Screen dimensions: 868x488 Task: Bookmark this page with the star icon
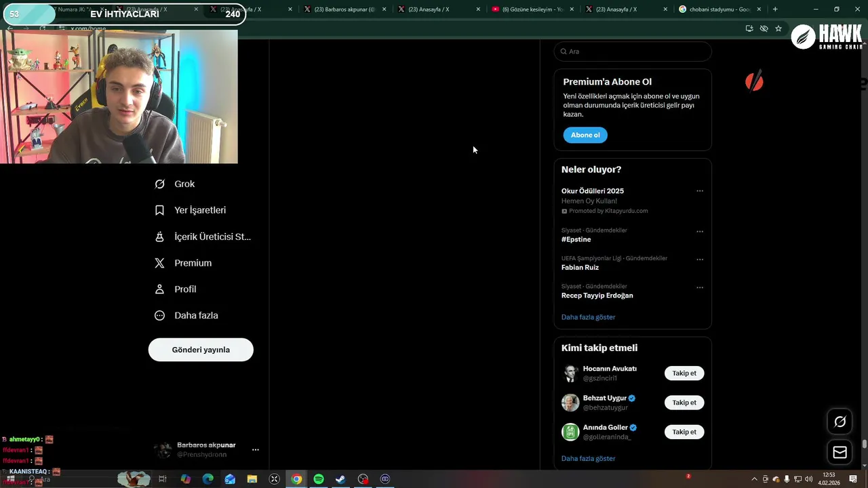[x=778, y=28]
